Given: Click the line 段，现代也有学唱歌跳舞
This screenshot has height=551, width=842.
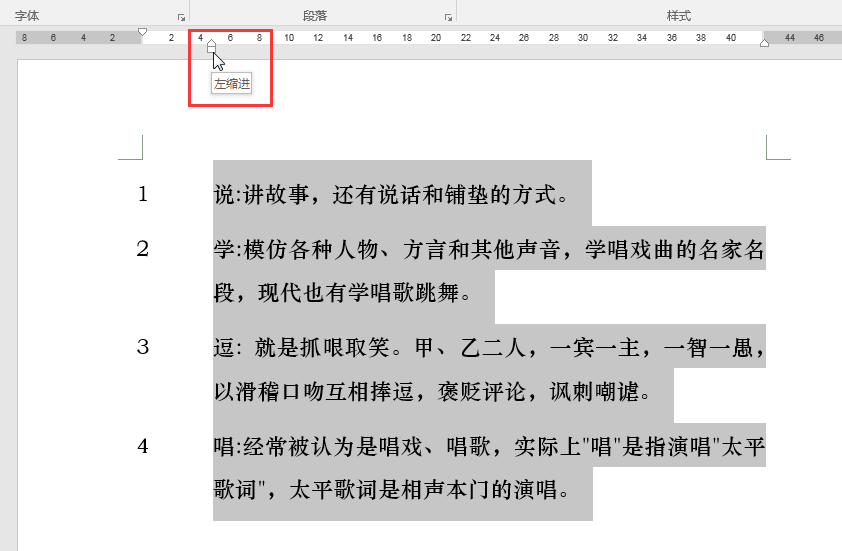Looking at the screenshot, I should pyautogui.click(x=343, y=293).
